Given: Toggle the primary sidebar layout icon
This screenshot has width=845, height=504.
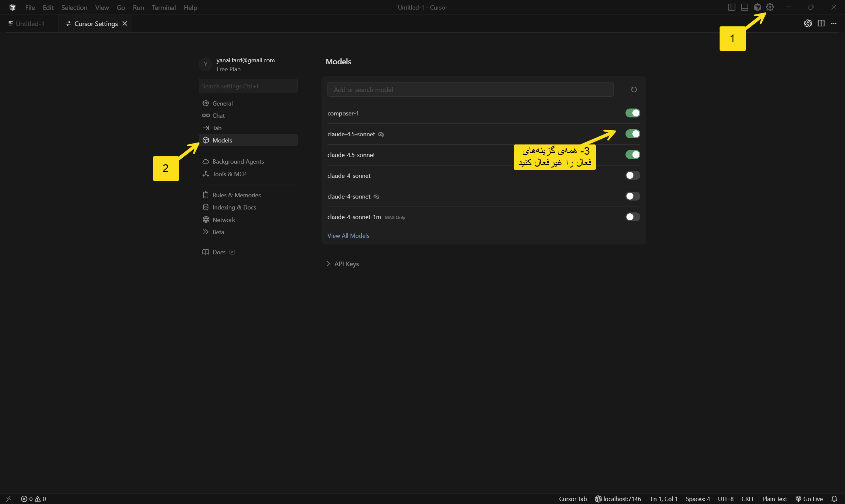Looking at the screenshot, I should pos(731,7).
